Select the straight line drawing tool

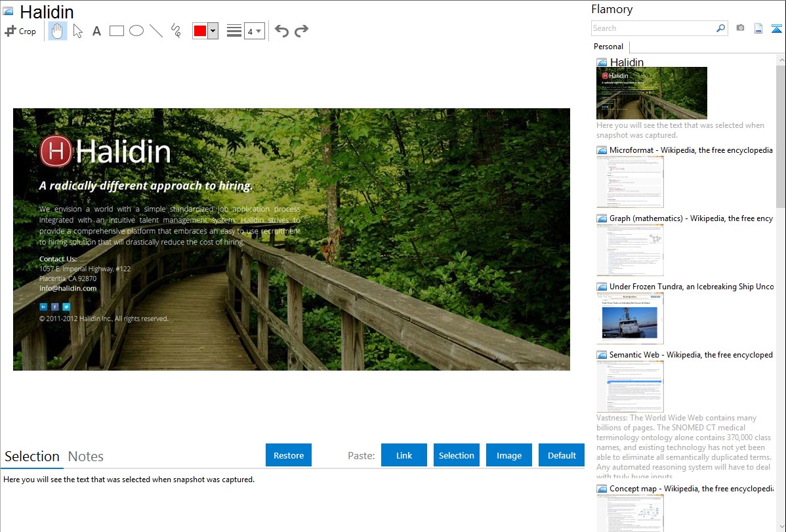(x=156, y=31)
